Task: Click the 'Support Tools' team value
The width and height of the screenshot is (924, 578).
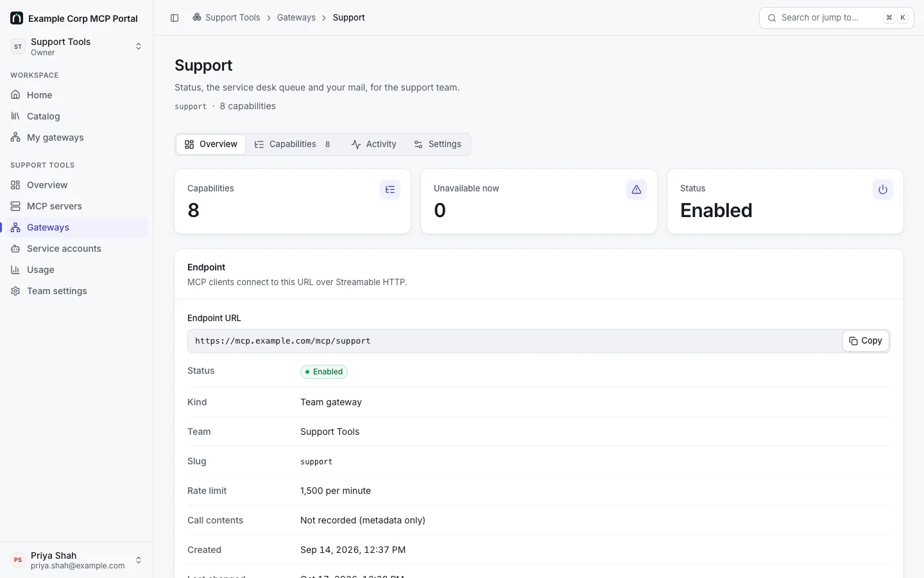Action: (x=330, y=432)
